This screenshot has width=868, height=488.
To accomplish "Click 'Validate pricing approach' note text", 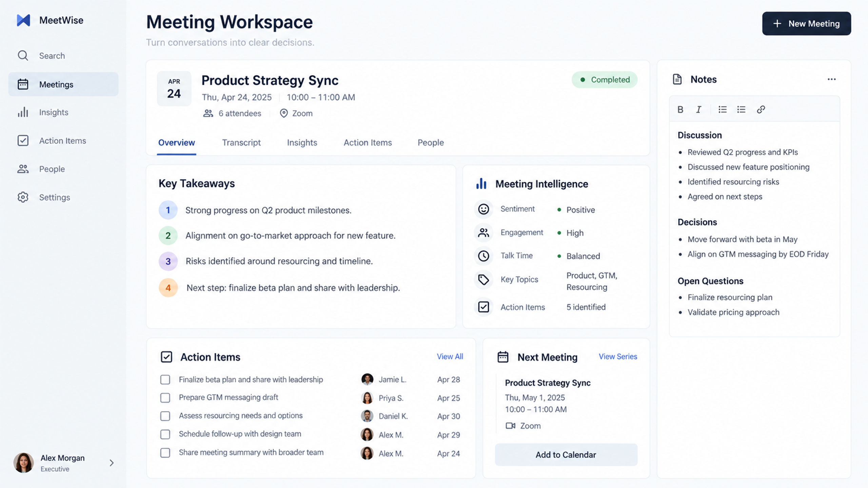I will click(733, 312).
